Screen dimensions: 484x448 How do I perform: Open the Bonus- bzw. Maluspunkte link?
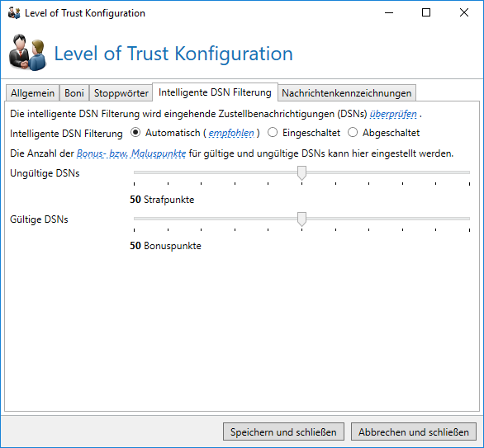(131, 153)
